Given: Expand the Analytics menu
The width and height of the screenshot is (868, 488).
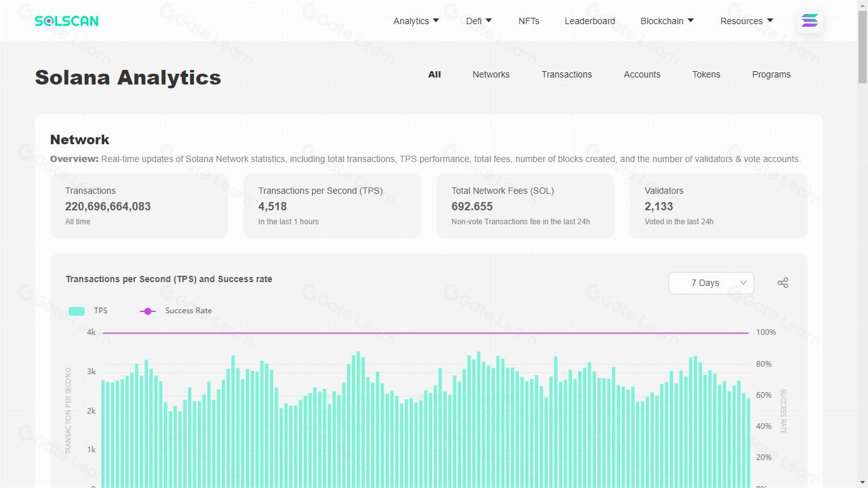Looking at the screenshot, I should [416, 21].
